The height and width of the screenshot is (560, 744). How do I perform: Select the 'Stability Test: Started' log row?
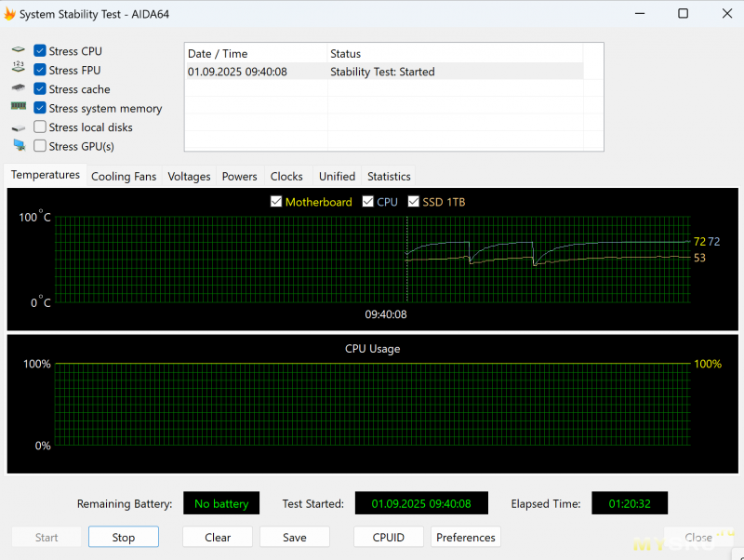point(384,72)
